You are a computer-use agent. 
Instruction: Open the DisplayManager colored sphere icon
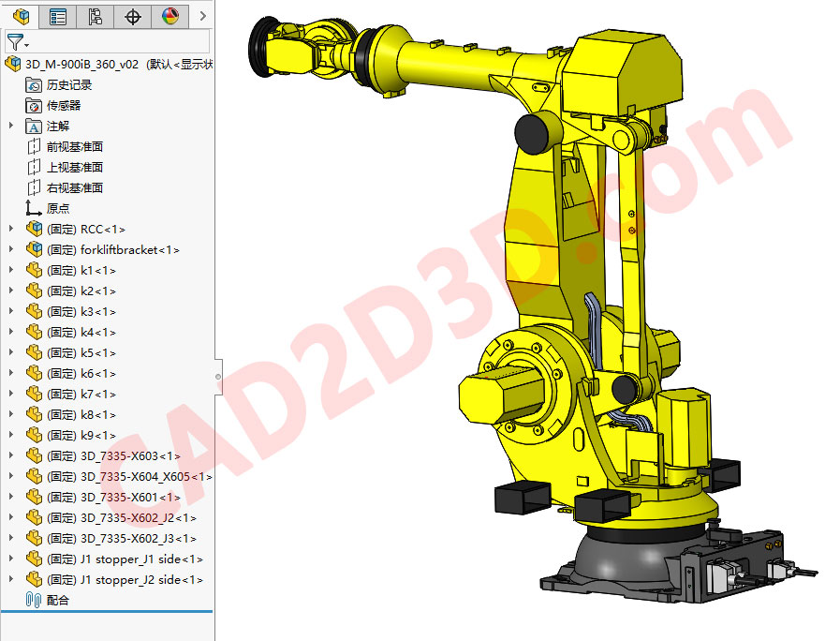(x=169, y=16)
